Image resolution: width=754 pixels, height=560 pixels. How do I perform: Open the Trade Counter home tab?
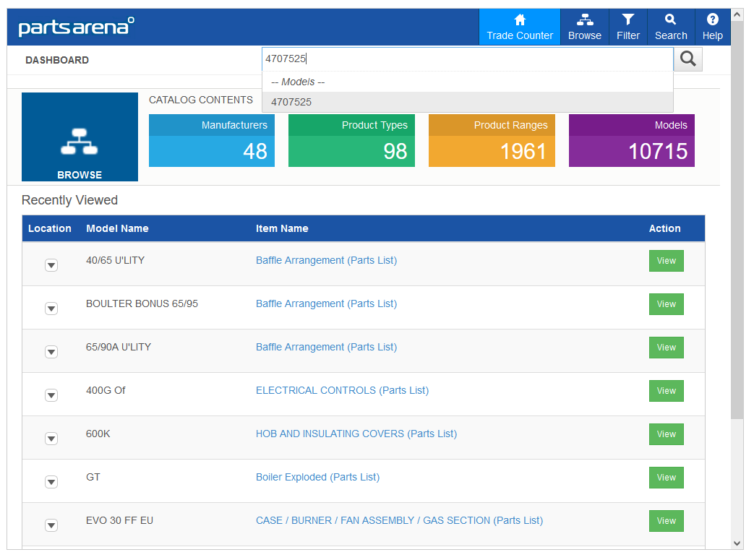coord(519,27)
